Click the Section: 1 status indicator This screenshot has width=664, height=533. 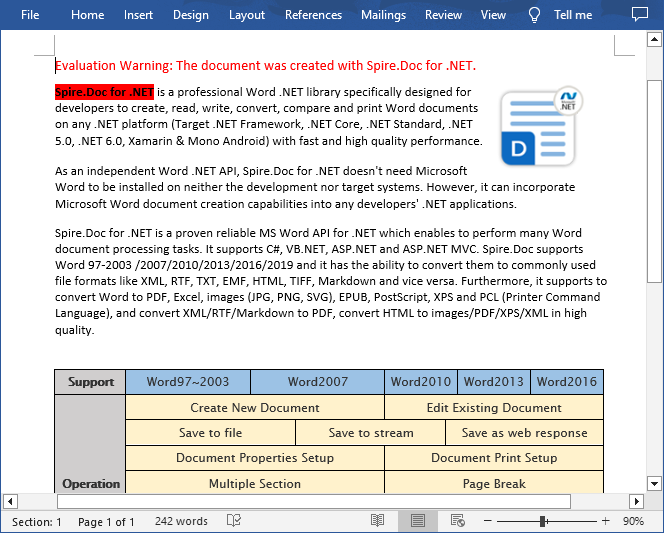[37, 522]
